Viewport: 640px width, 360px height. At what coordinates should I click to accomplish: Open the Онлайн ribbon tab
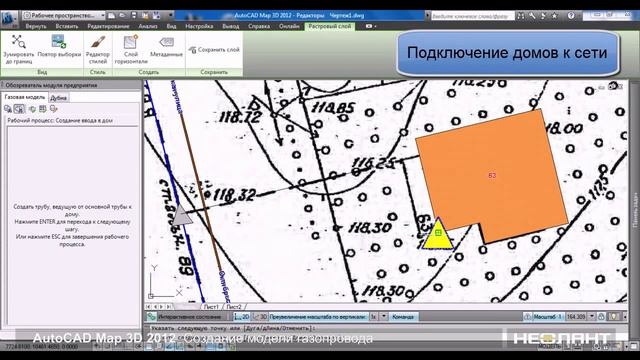click(x=289, y=26)
